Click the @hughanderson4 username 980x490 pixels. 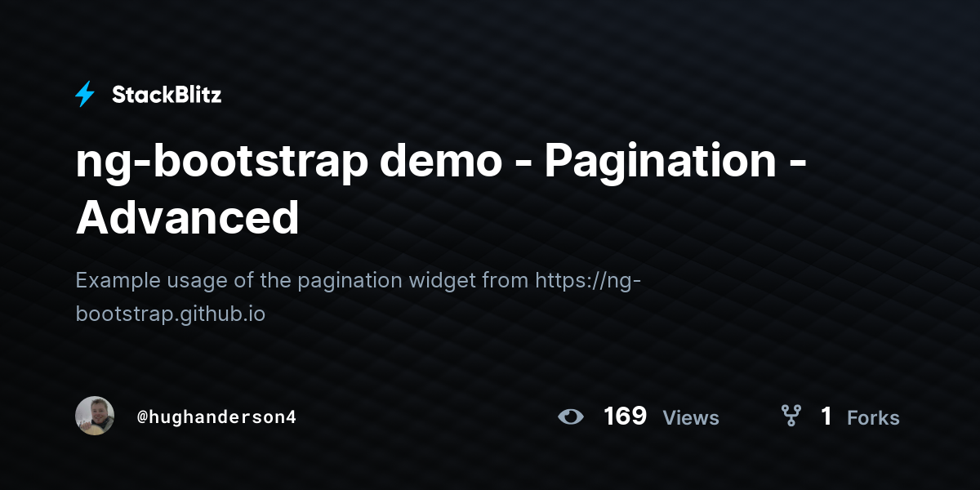pyautogui.click(x=216, y=416)
